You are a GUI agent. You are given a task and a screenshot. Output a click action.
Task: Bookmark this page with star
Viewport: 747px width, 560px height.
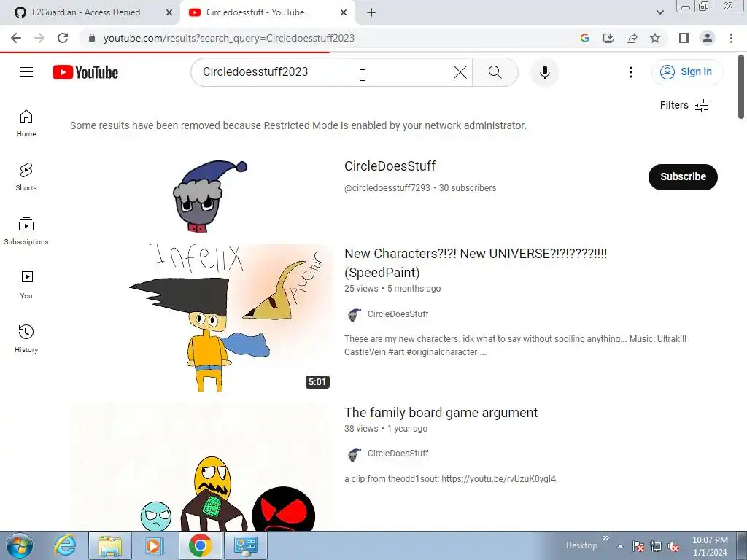point(655,38)
